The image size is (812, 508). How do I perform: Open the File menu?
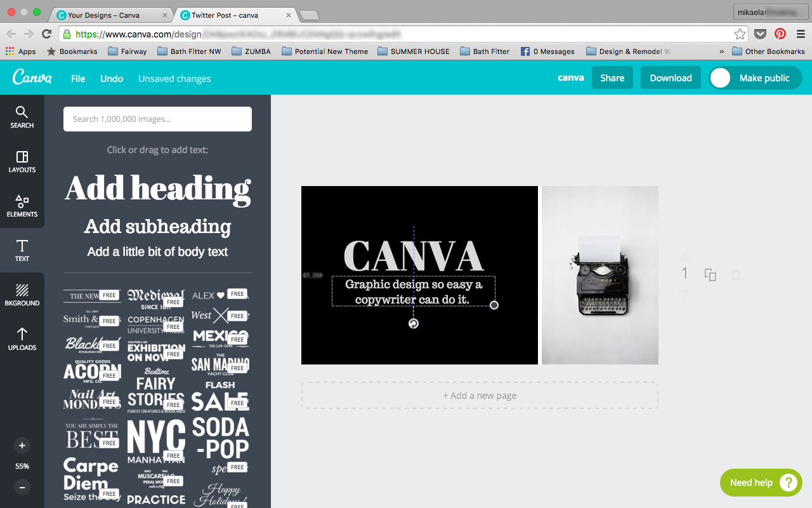[x=78, y=79]
